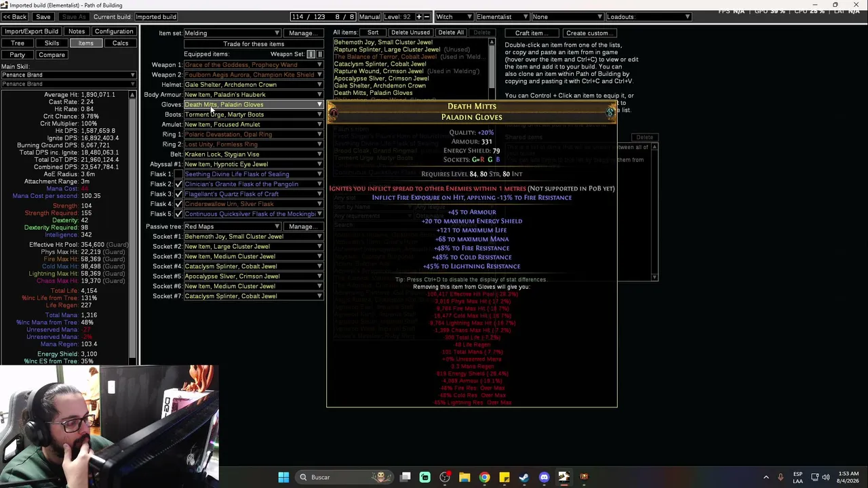Open the Passive tree dropdown showing Red Maps
This screenshot has width=868, height=488.
pyautogui.click(x=232, y=227)
